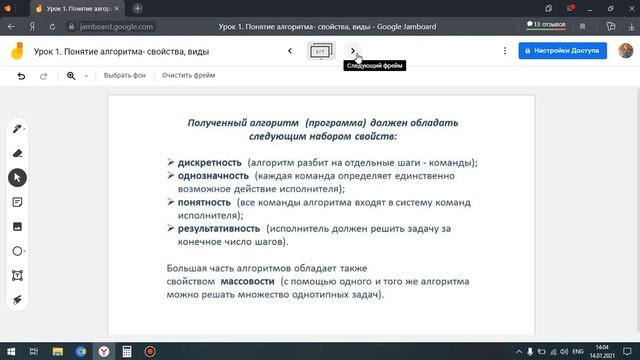Insert an image with the image tool

(17, 227)
